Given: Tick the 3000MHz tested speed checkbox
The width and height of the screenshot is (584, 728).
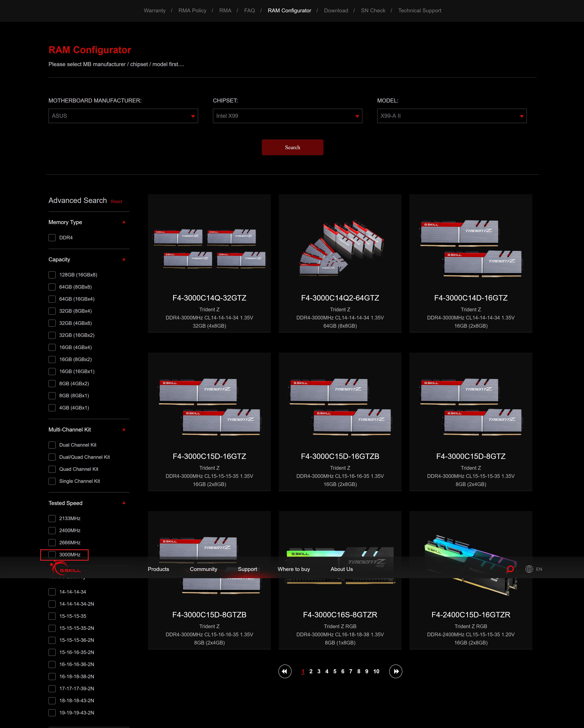Looking at the screenshot, I should point(52,554).
